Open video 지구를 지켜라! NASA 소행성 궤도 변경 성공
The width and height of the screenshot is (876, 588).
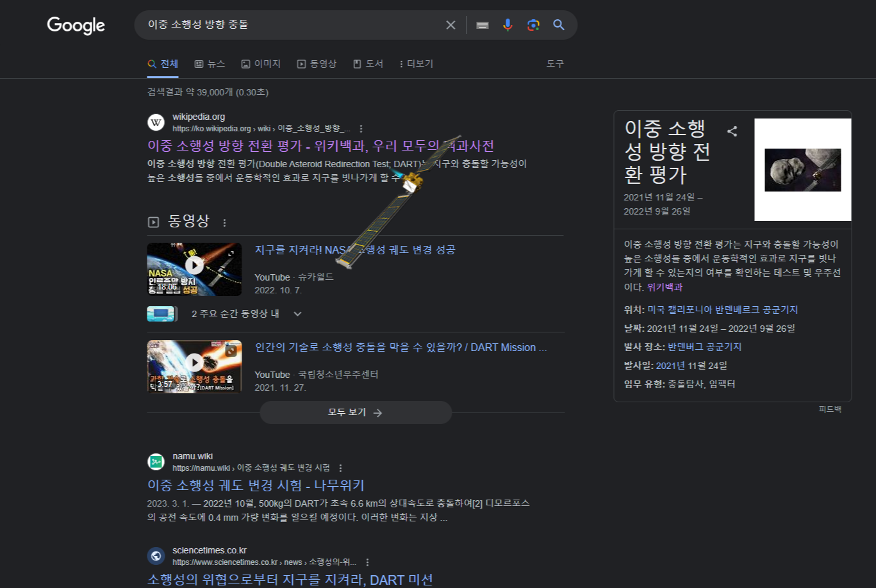(x=355, y=250)
